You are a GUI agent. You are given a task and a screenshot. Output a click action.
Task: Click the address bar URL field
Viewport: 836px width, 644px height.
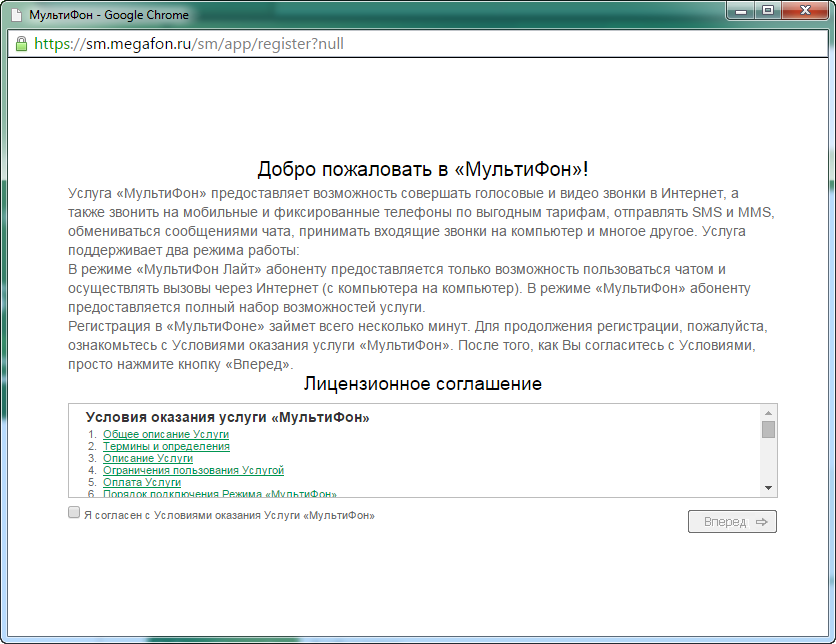pyautogui.click(x=400, y=44)
